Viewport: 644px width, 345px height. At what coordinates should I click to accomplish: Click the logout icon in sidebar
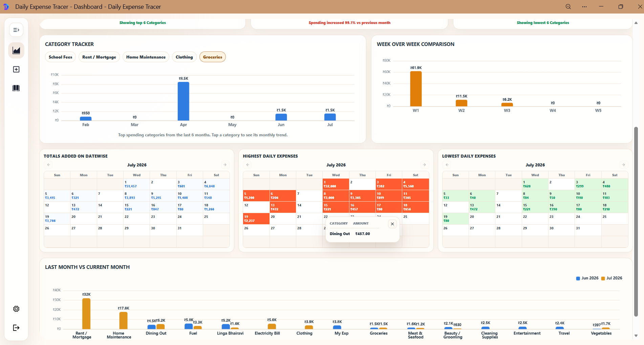(x=16, y=328)
